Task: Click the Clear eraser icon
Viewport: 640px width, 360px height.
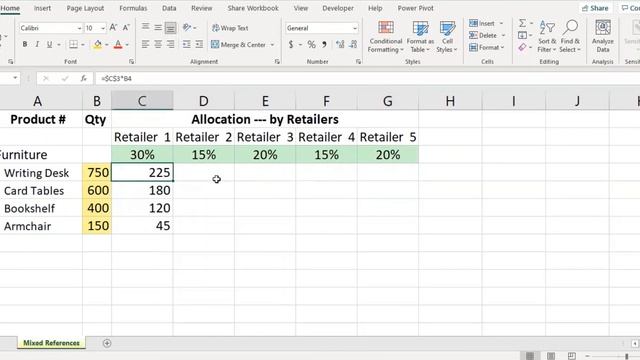Action: [x=522, y=47]
